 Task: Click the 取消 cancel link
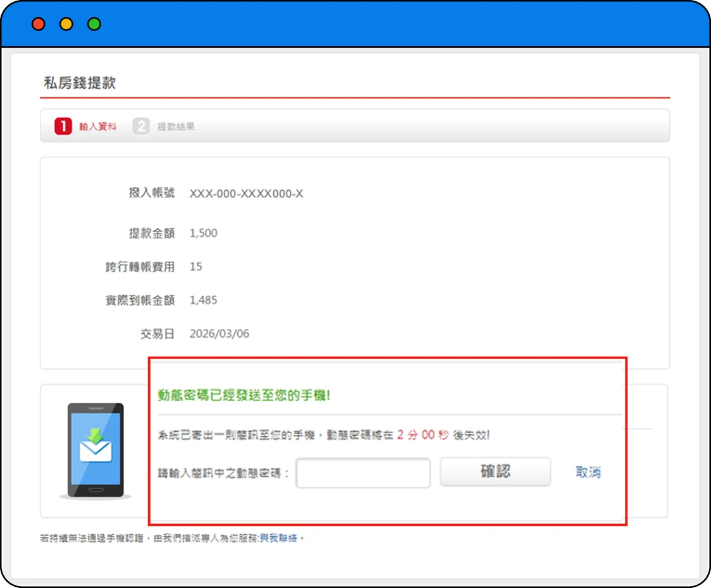588,472
